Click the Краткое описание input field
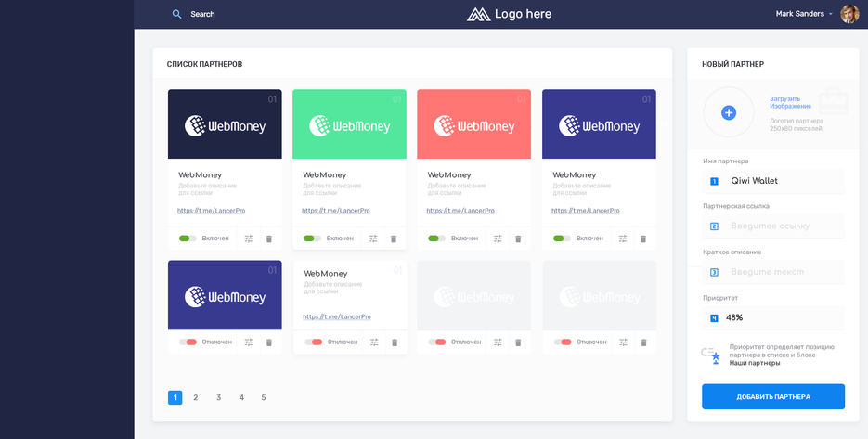Screen dimensions: 868x439 [x=772, y=272]
